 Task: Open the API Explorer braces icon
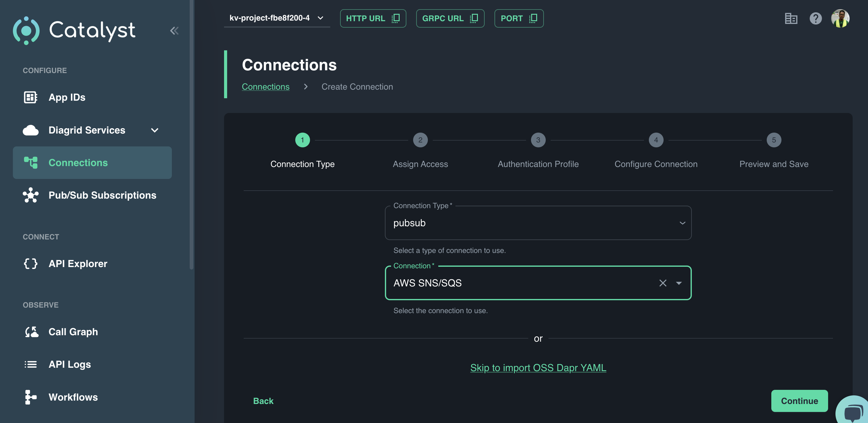[x=30, y=264]
